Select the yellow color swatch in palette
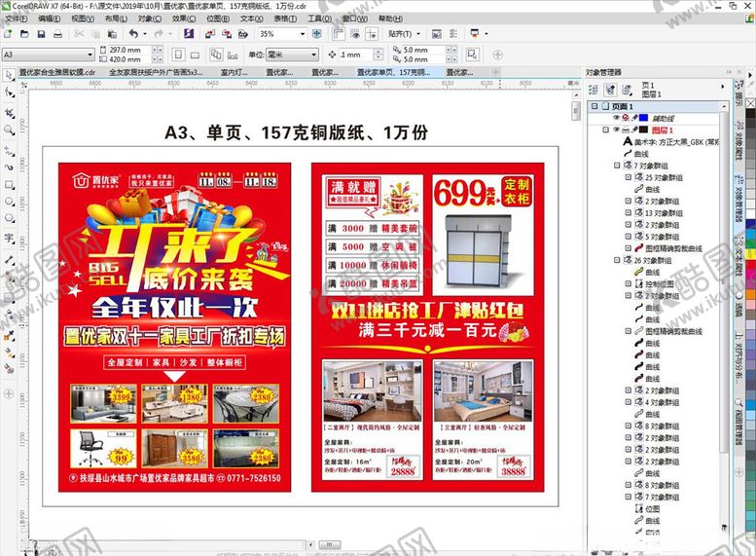The height and width of the screenshot is (556, 756). 751,253
